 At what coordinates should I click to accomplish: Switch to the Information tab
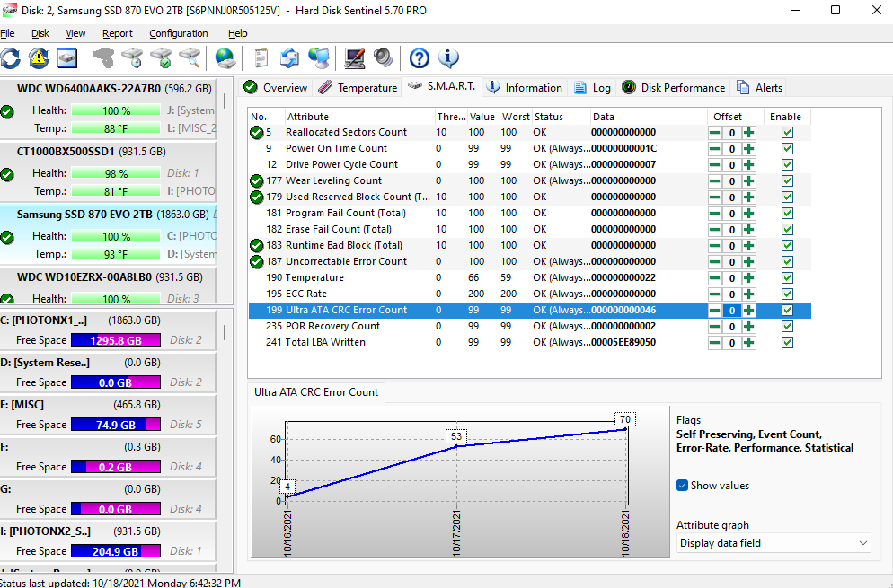pos(525,88)
